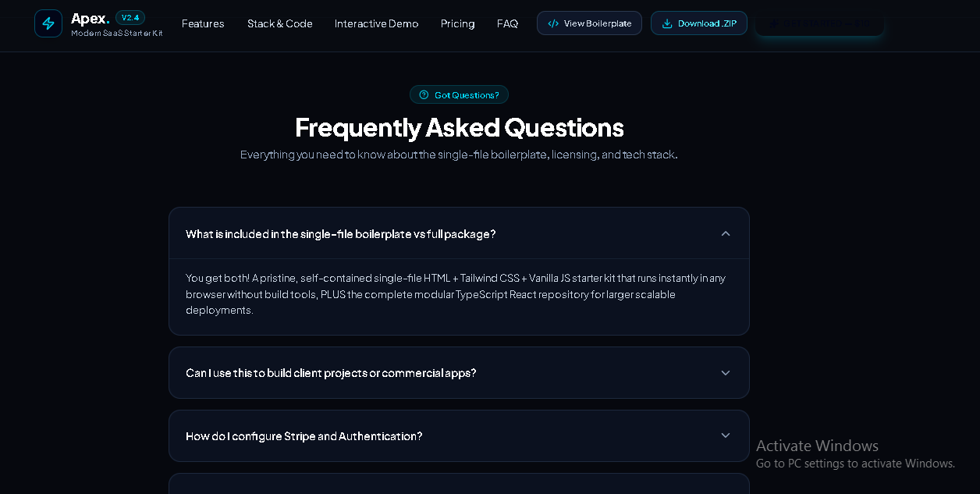
Task: Select FAQ in the navigation bar
Action: [x=507, y=23]
